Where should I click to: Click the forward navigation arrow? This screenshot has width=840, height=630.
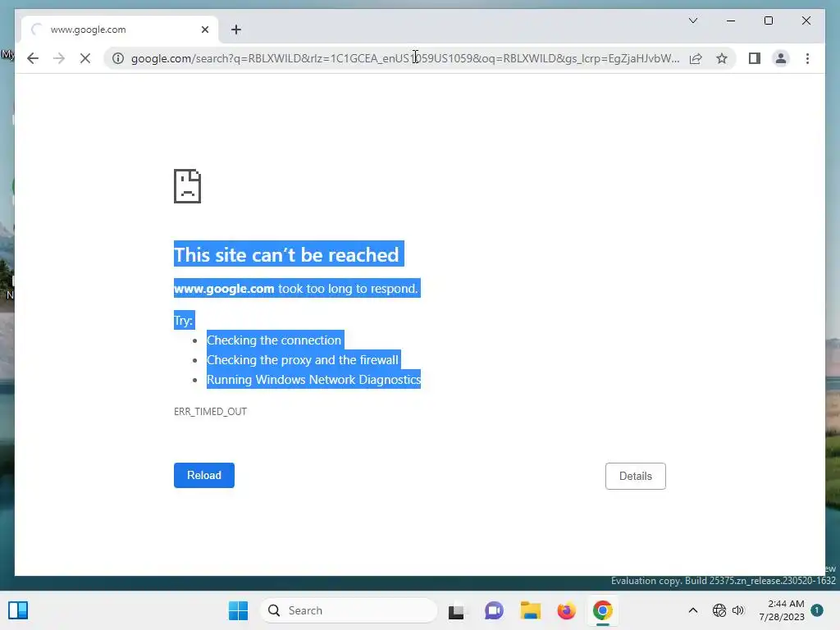point(59,58)
